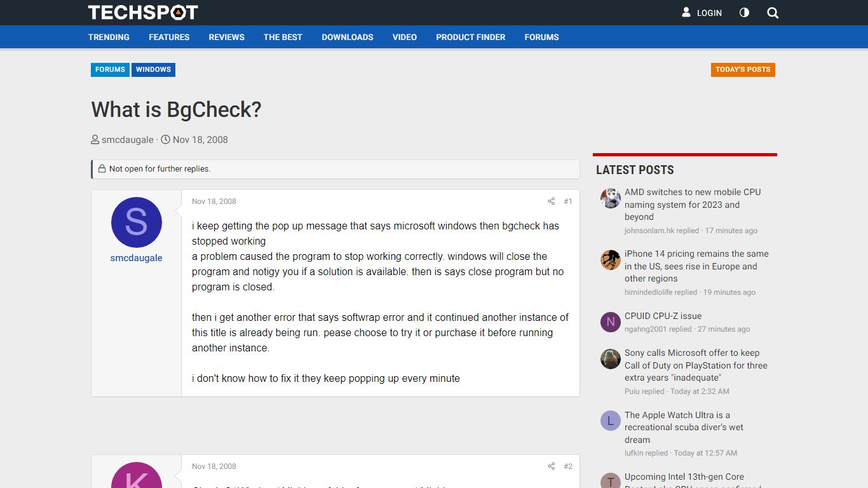Open Downloads navigation item
The height and width of the screenshot is (488, 868).
coord(348,37)
